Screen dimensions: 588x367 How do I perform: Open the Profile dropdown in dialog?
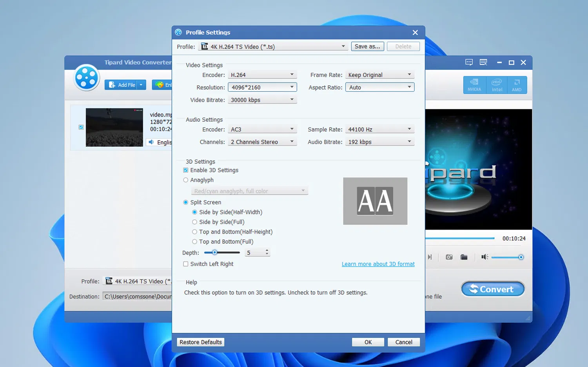click(273, 46)
